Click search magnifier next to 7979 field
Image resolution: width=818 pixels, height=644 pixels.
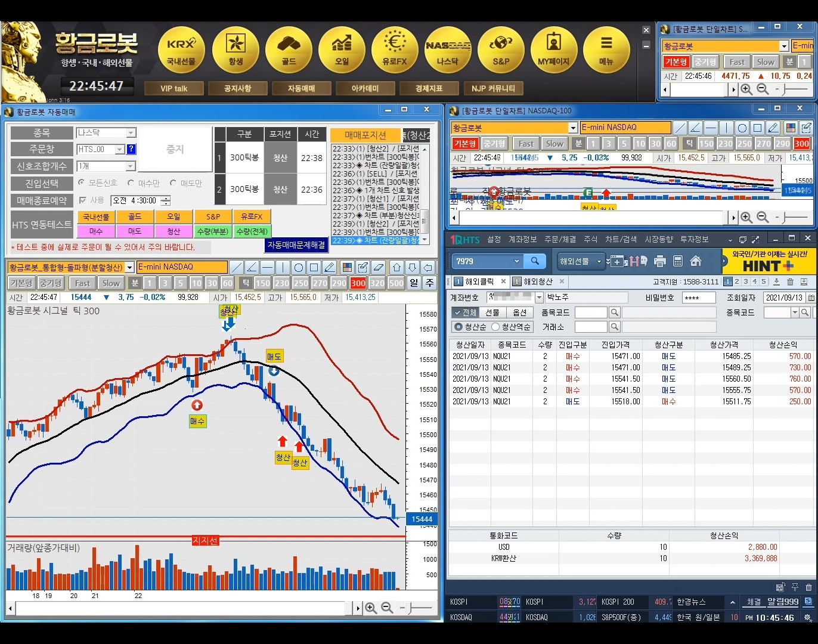(535, 261)
